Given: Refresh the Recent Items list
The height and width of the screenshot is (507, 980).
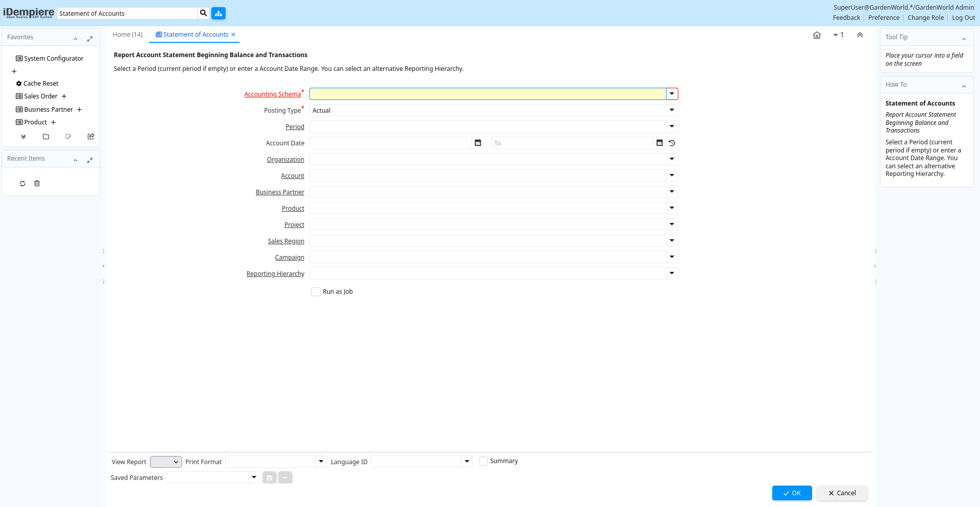Looking at the screenshot, I should coord(22,184).
